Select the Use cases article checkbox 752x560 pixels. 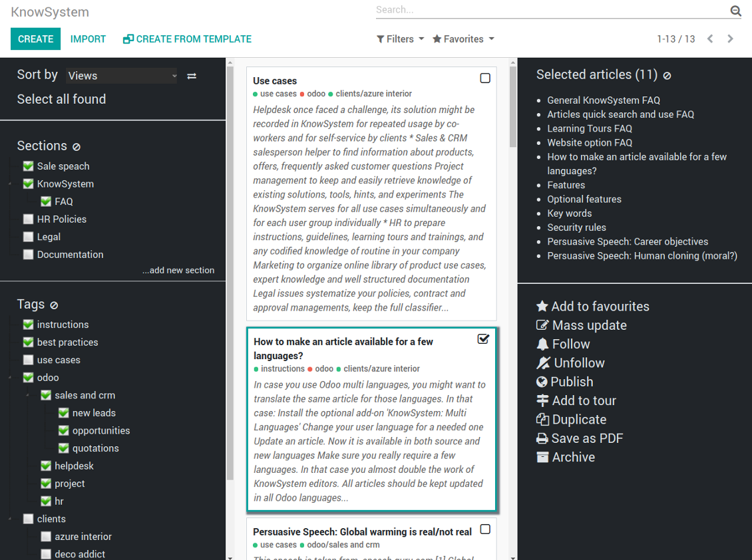[485, 78]
